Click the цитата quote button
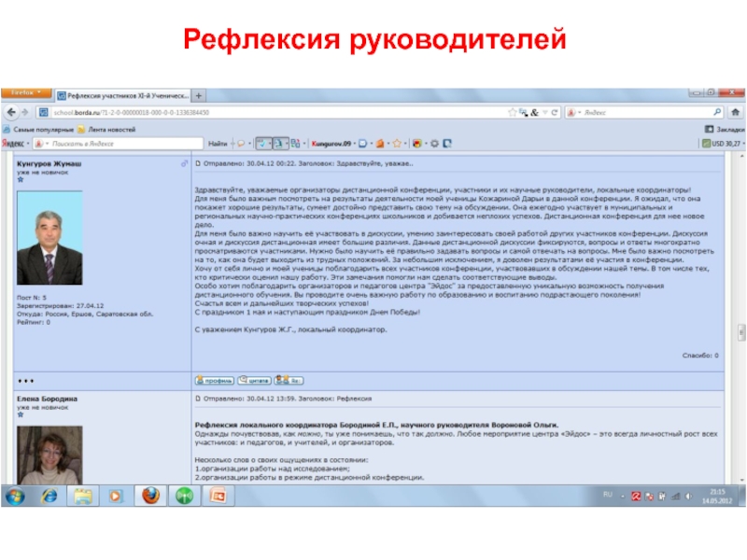 (254, 380)
